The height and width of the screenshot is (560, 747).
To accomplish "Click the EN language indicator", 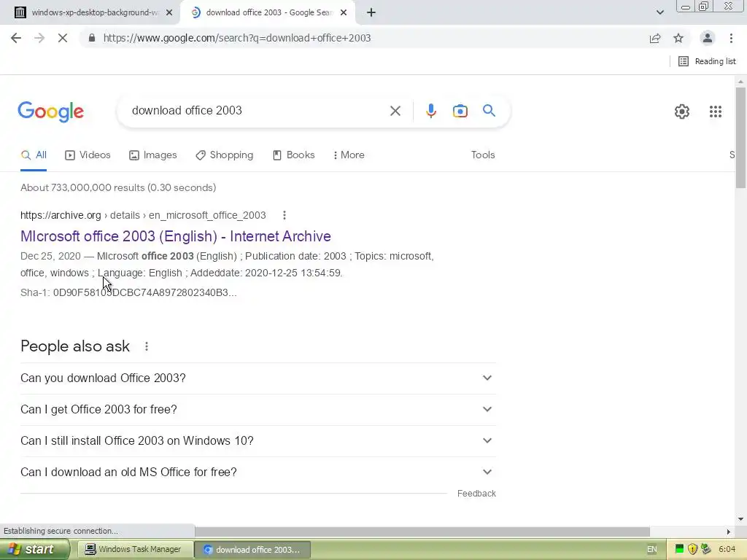I will tap(651, 549).
